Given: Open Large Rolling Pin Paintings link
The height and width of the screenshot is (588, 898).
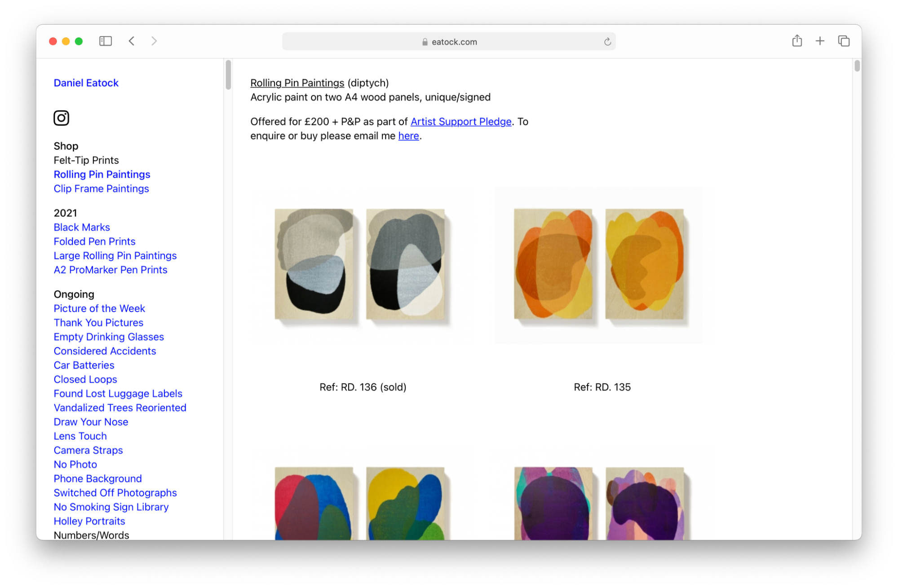Looking at the screenshot, I should pyautogui.click(x=115, y=256).
